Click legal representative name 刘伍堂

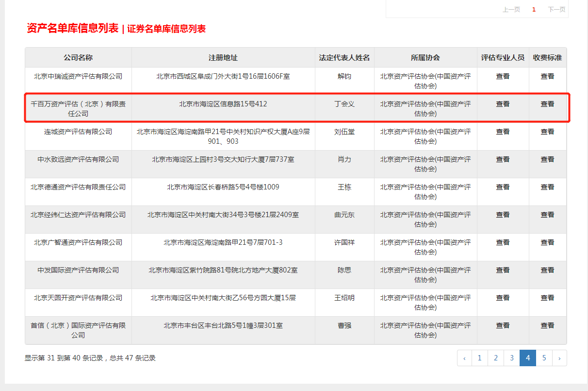pyautogui.click(x=344, y=132)
